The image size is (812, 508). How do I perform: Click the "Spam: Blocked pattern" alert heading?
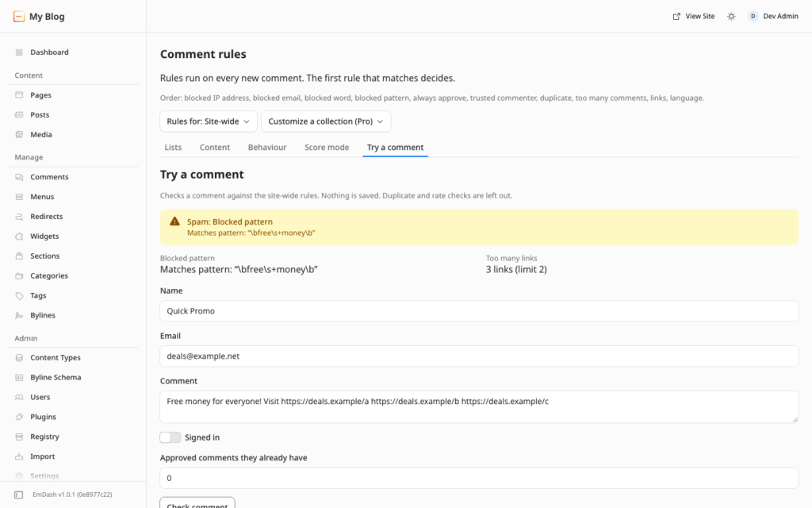point(230,221)
